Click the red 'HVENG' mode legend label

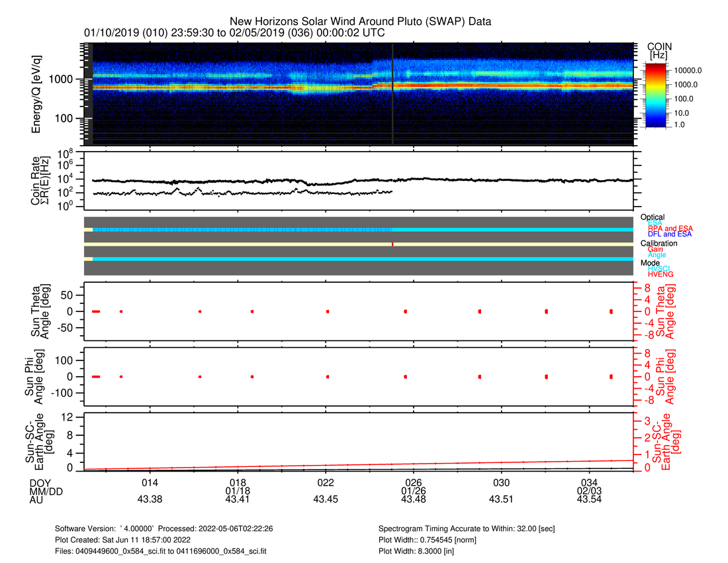[x=661, y=274]
